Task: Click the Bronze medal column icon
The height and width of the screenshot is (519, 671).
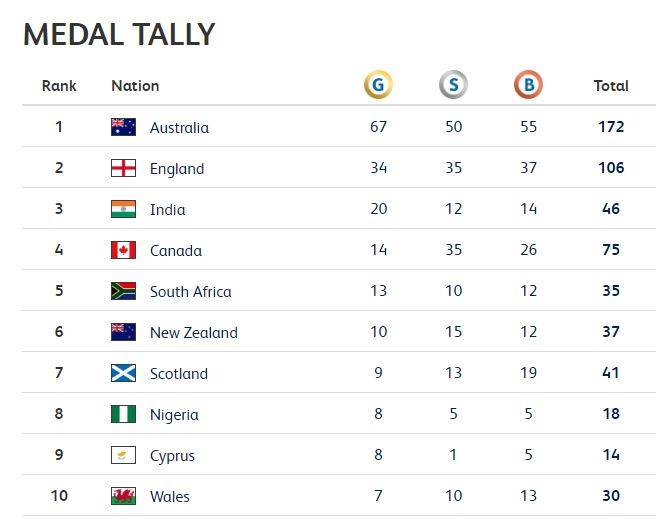Action: tap(528, 84)
